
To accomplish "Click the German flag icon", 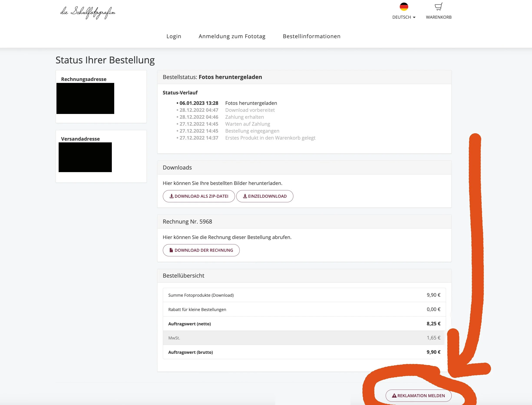I will (404, 7).
